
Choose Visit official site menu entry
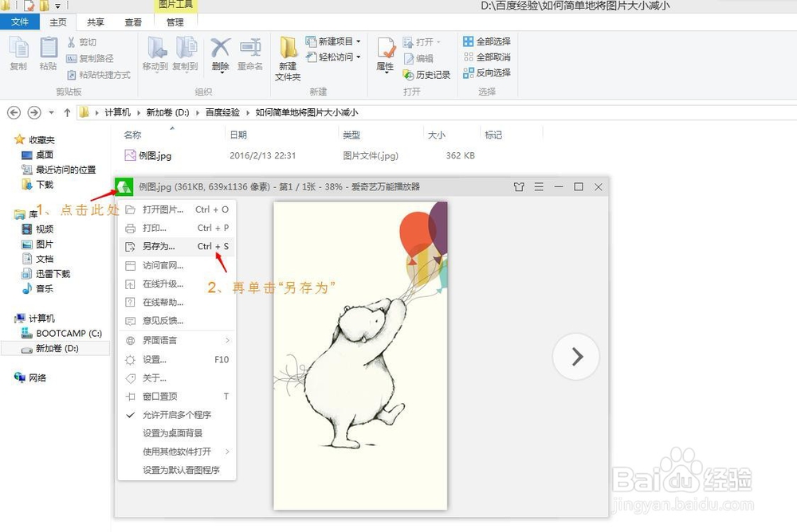(x=177, y=265)
